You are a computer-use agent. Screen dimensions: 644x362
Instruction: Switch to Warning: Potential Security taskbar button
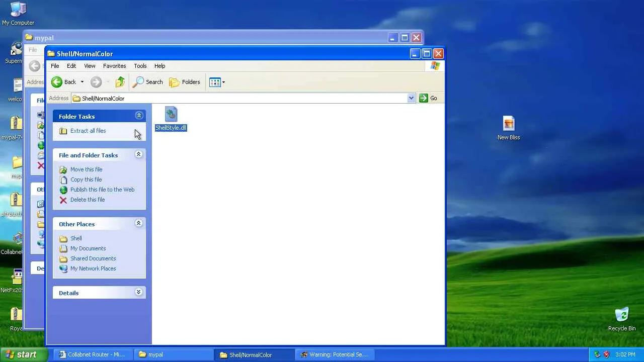coord(335,354)
